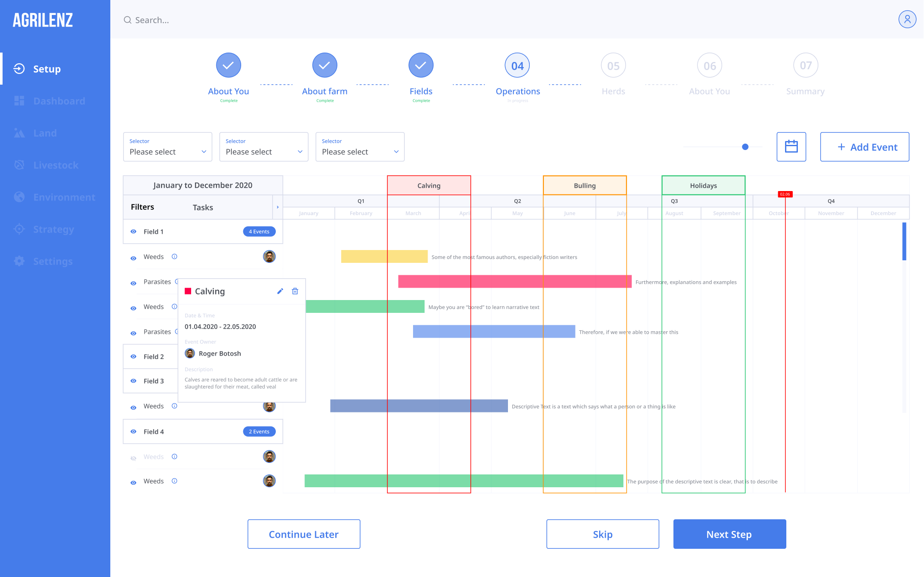The height and width of the screenshot is (577, 924).
Task: Open Dashboard in the sidebar menu
Action: (x=59, y=101)
